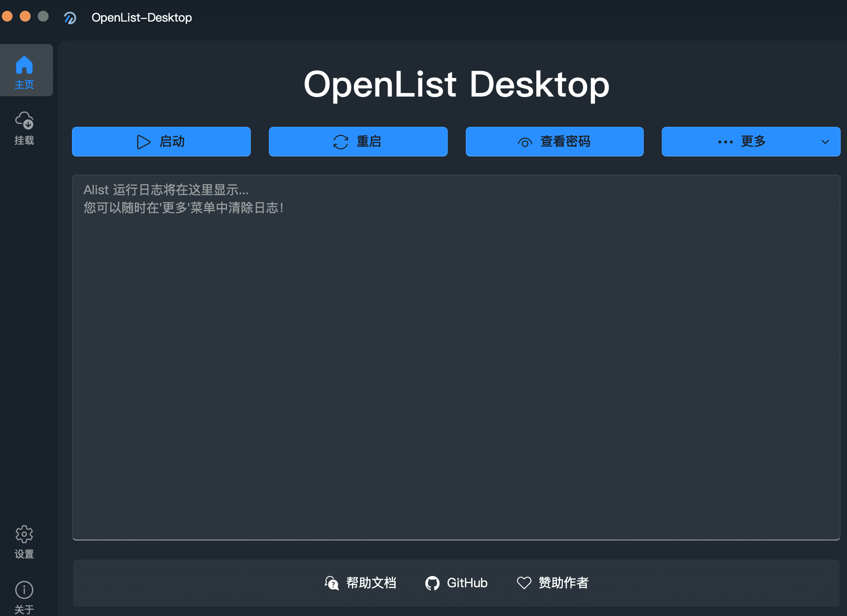Open the 主页 home page tab
Image resolution: width=847 pixels, height=616 pixels.
click(x=24, y=71)
